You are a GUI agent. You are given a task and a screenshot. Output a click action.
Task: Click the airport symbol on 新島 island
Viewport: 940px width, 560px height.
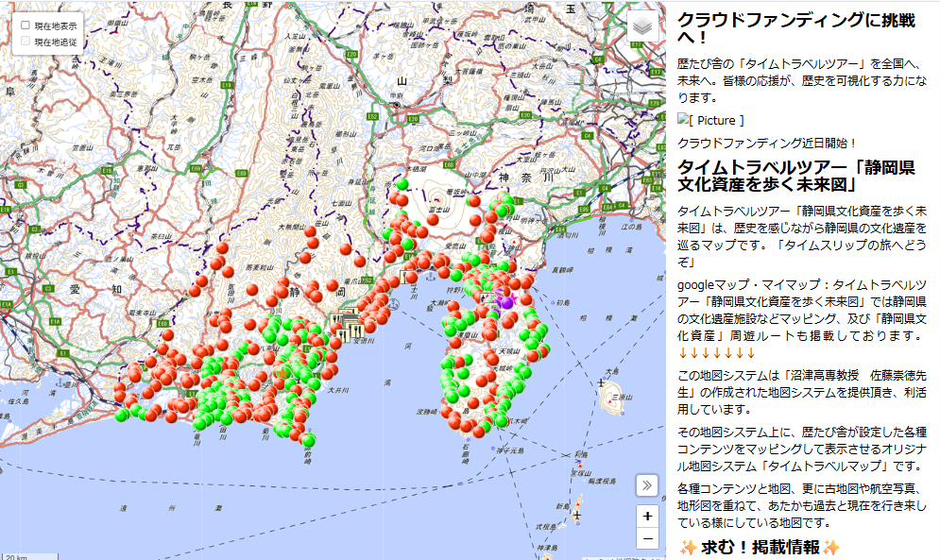(x=575, y=517)
